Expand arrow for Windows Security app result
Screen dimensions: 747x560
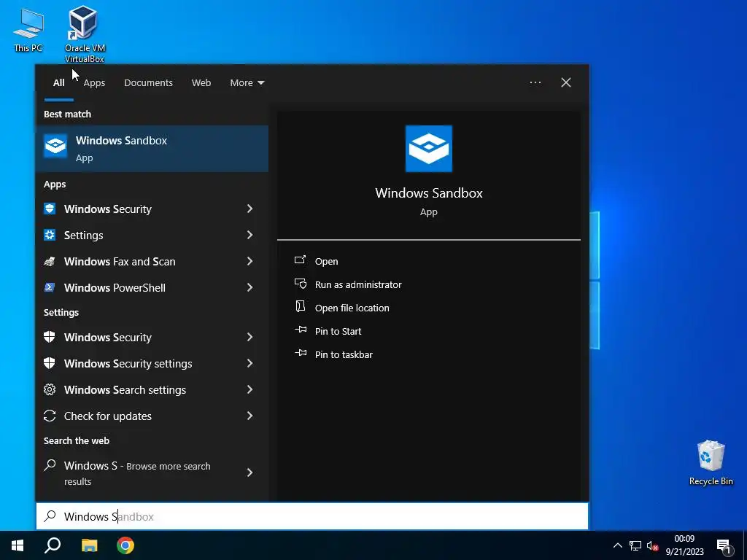point(249,209)
